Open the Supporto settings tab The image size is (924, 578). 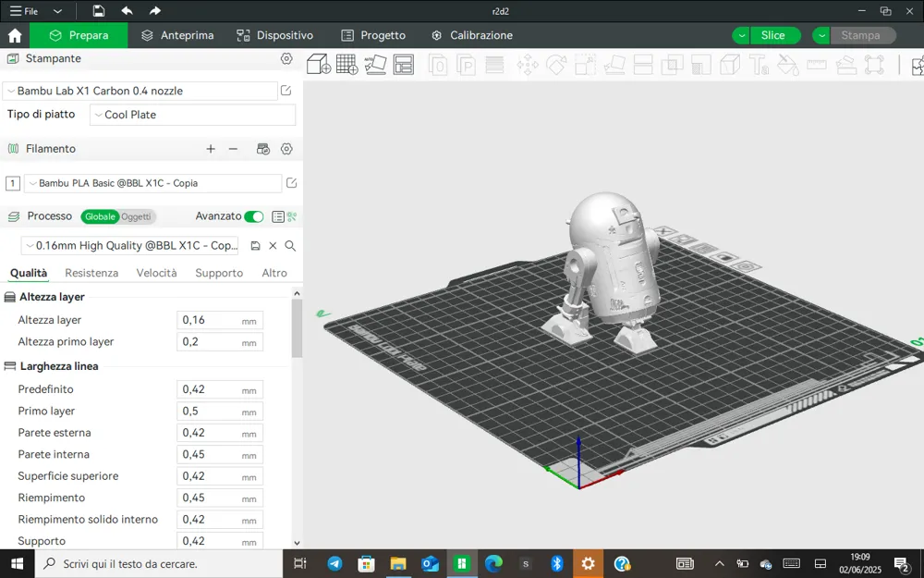pyautogui.click(x=219, y=273)
